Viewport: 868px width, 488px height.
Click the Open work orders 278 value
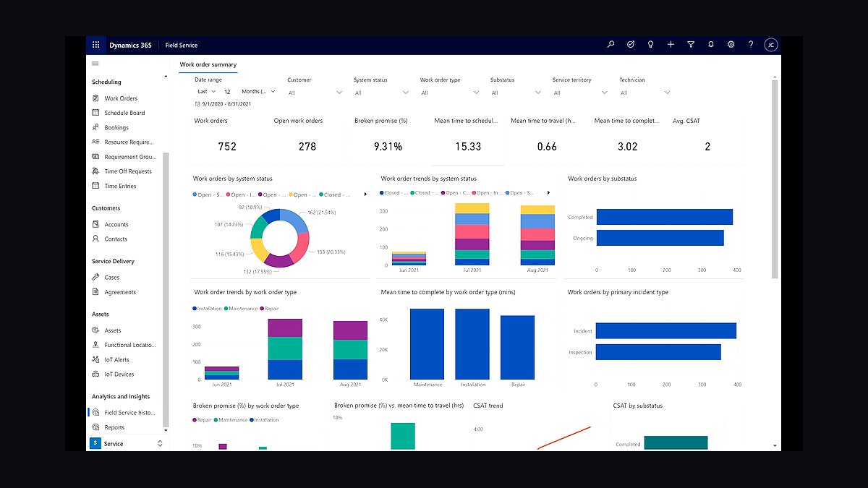[307, 146]
